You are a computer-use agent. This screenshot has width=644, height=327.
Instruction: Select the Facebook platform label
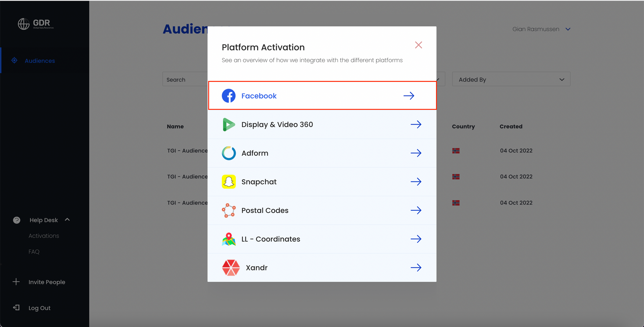coord(259,96)
